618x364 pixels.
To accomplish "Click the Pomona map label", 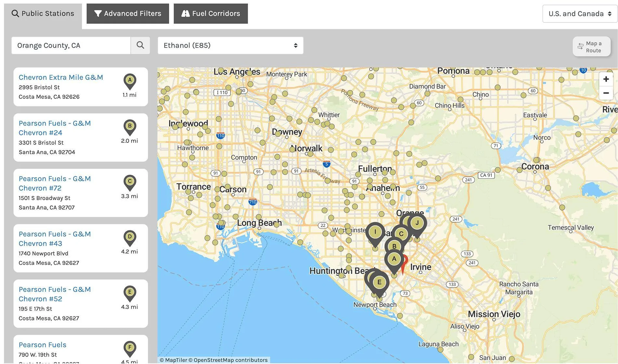I will pyautogui.click(x=453, y=71).
